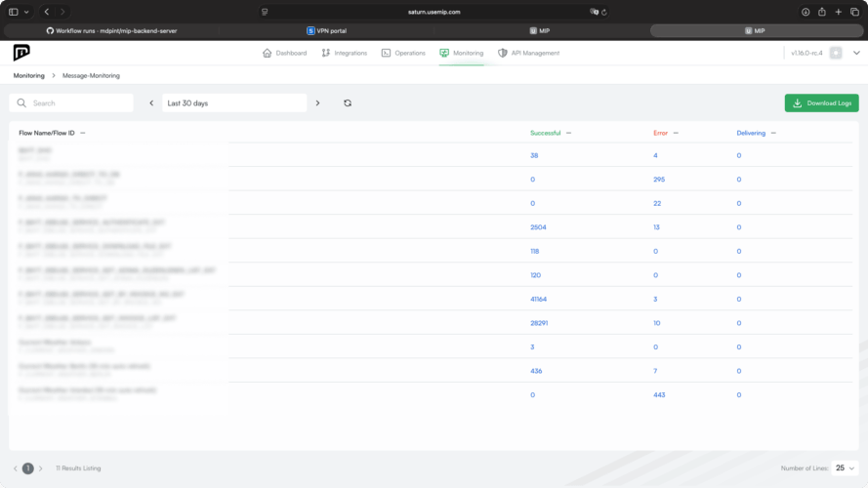This screenshot has height=488, width=868.
Task: Open error count 443
Action: 659,395
